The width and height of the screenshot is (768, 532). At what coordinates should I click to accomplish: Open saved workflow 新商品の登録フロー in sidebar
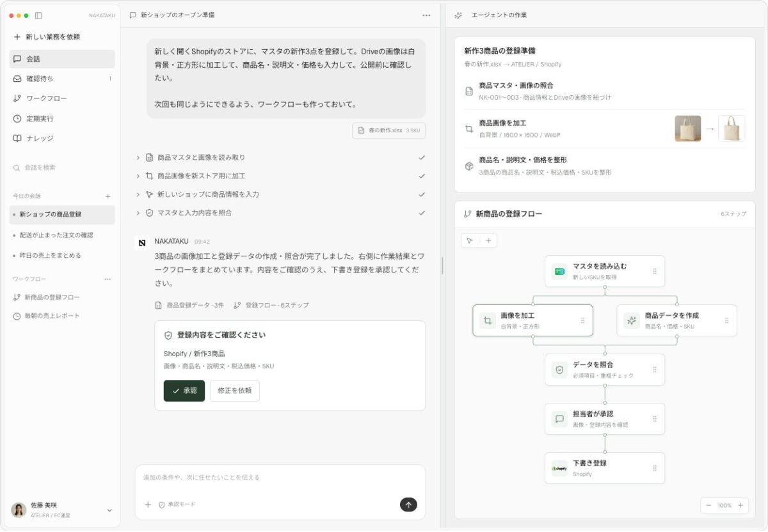coord(62,297)
